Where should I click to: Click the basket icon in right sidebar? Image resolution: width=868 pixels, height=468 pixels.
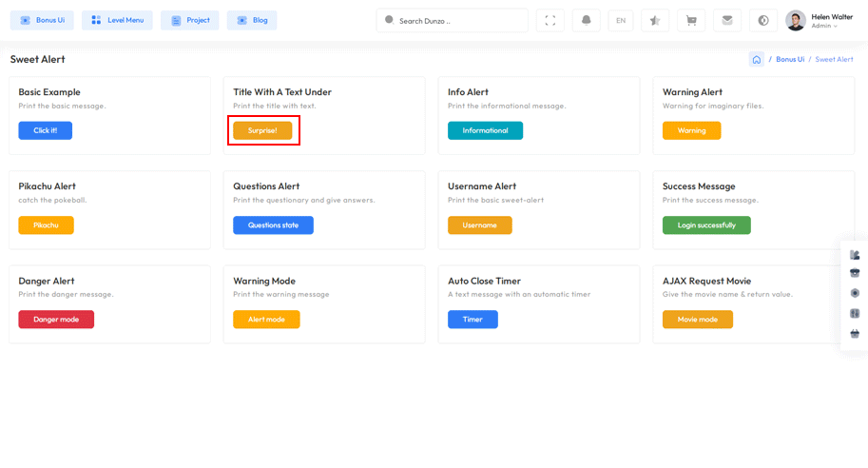coord(855,334)
